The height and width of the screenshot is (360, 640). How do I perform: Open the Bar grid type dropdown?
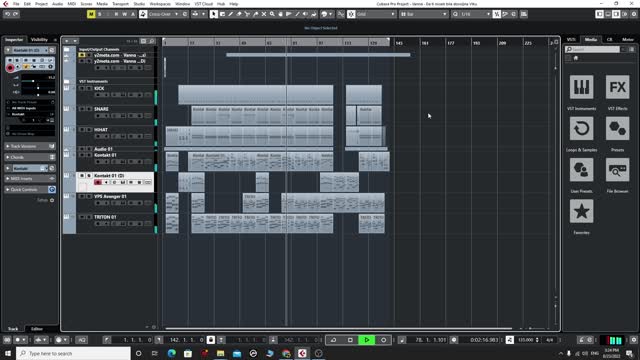click(x=424, y=14)
